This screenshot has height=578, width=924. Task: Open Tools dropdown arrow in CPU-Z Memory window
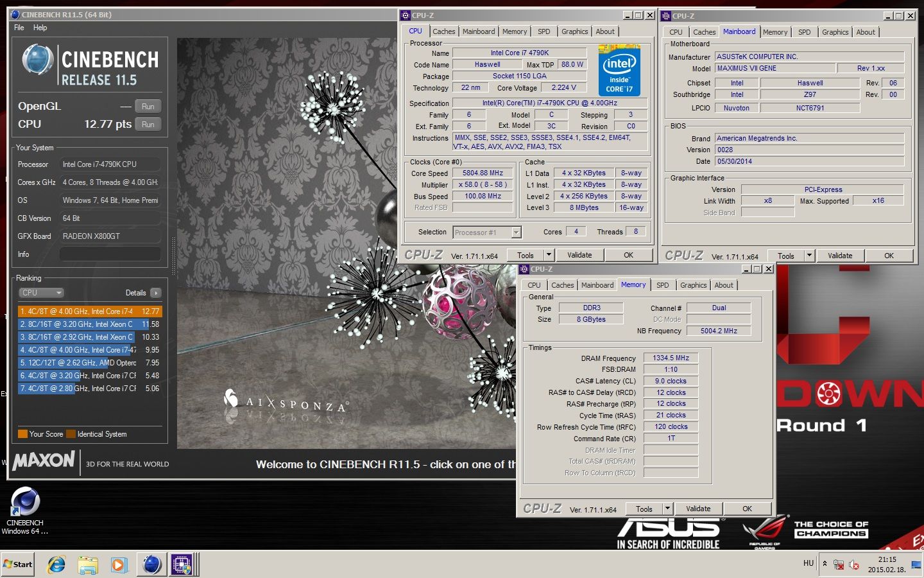(x=667, y=509)
